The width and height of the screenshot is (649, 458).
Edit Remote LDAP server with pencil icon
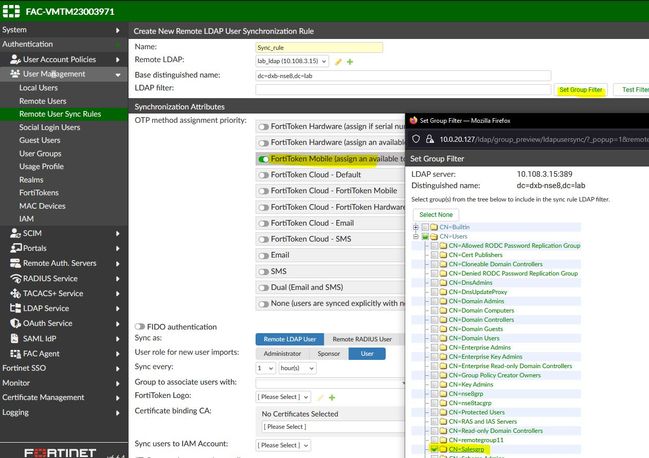[x=338, y=62]
